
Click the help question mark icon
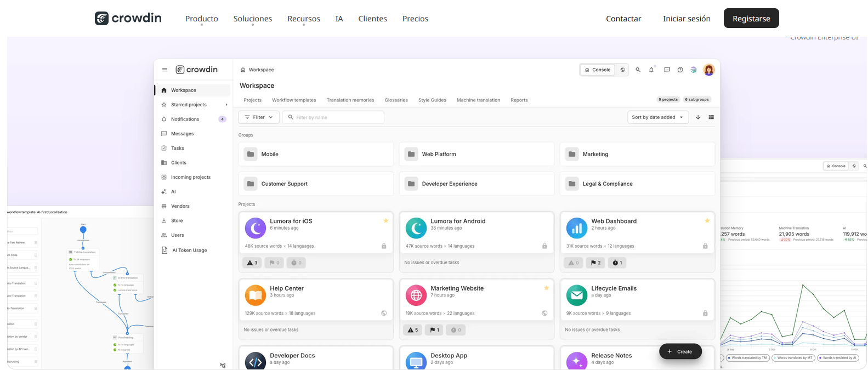coord(680,70)
